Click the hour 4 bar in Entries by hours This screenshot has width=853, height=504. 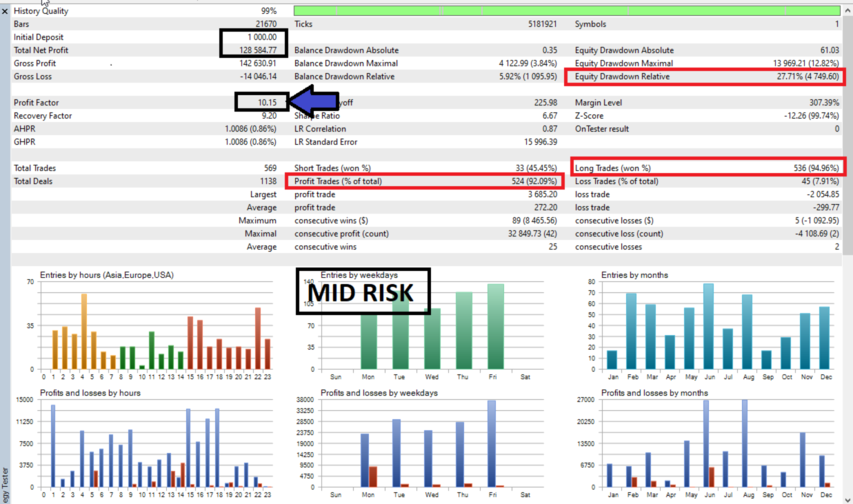point(83,332)
